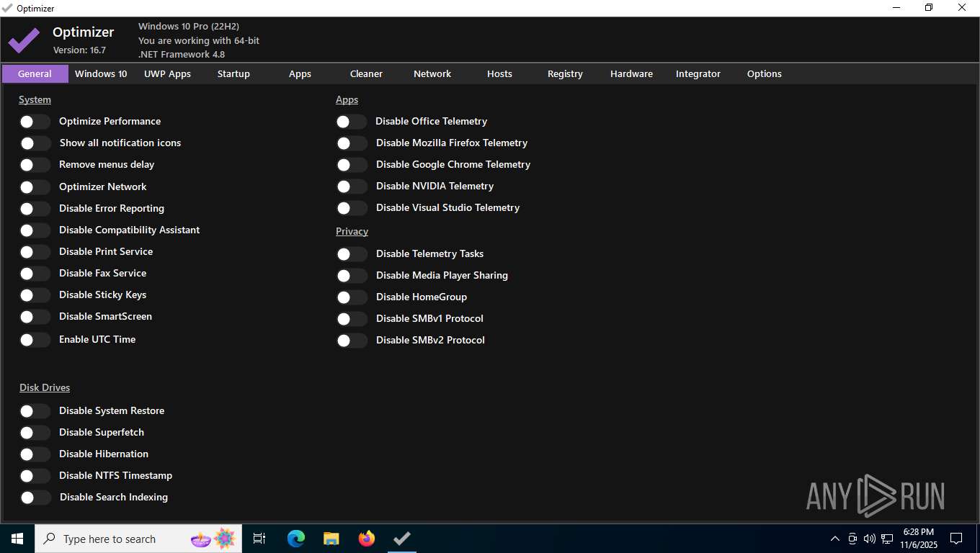Open Windows Start menu icon
Screen dimensions: 980x553
[17, 539]
